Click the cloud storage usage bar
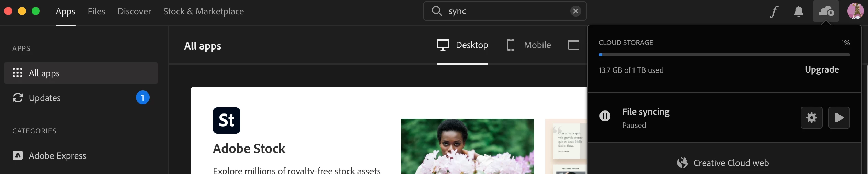Image resolution: width=868 pixels, height=174 pixels. coord(724,55)
